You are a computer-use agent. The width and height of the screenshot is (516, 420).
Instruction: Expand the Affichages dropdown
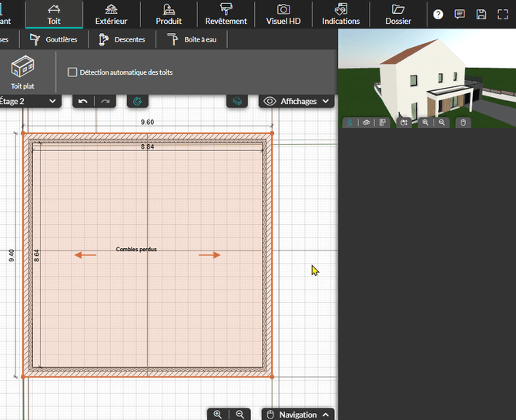[x=298, y=101]
